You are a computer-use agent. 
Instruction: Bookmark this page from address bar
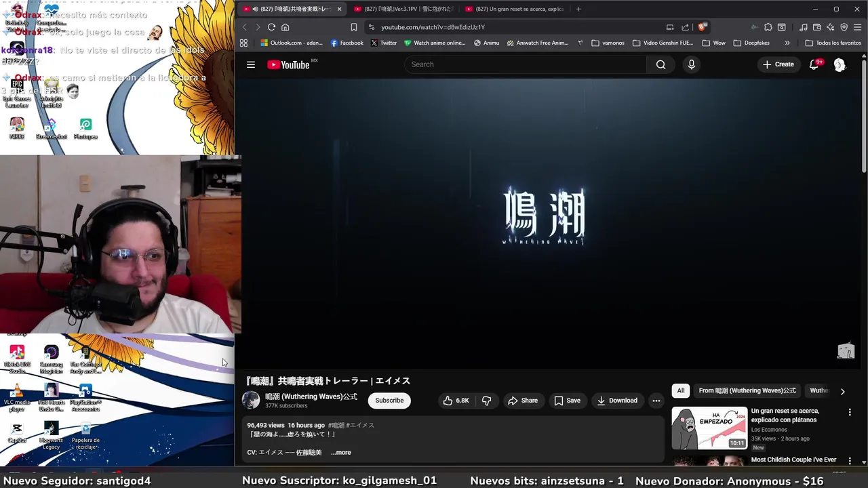tap(354, 27)
